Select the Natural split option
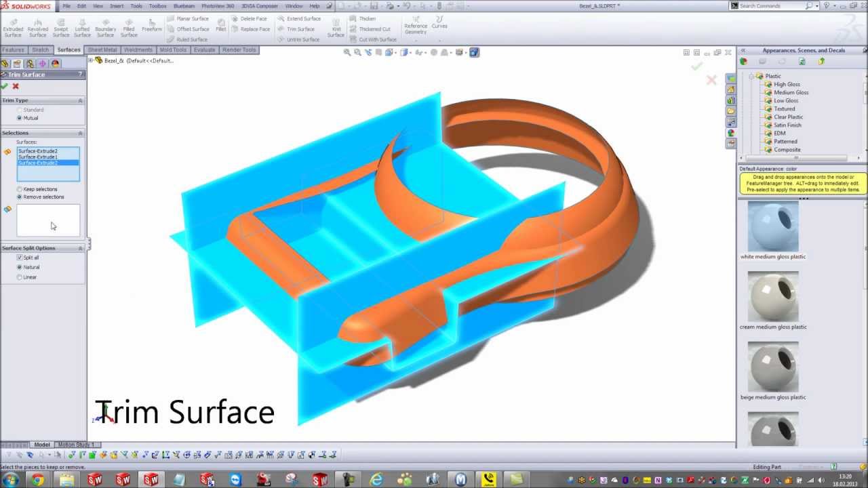The width and height of the screenshot is (868, 488). tap(28, 267)
